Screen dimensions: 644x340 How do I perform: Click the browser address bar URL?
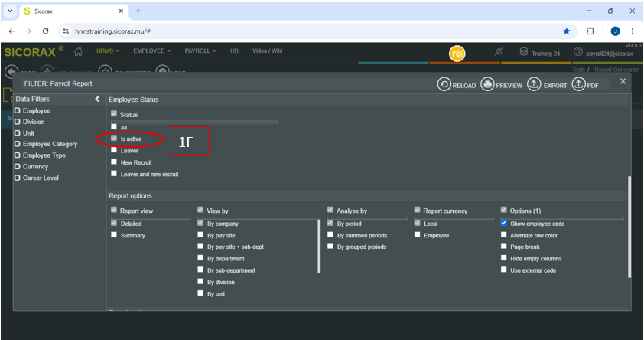pos(112,31)
